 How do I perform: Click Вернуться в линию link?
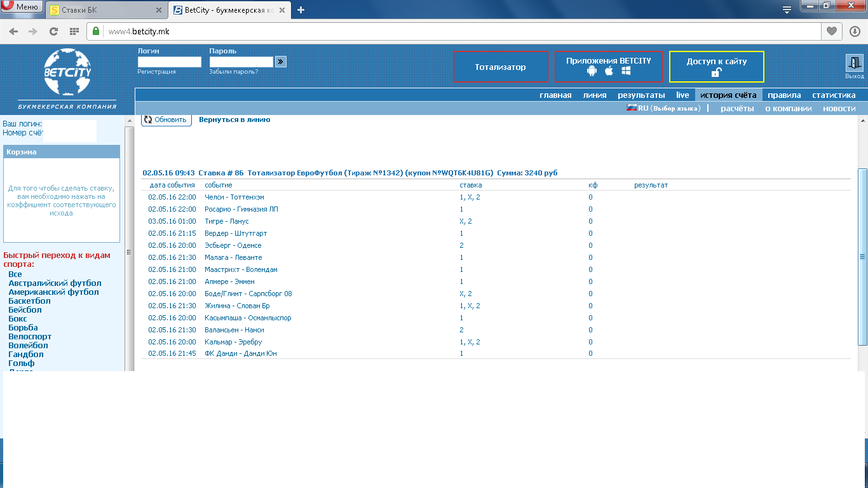click(x=234, y=119)
